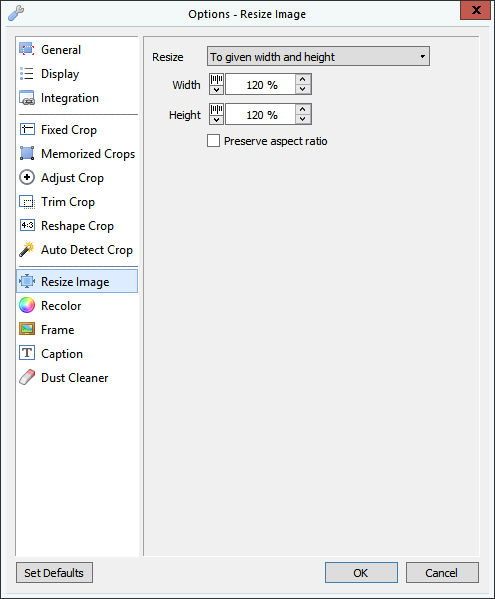Image resolution: width=495 pixels, height=599 pixels.
Task: Expand the Resize mode dropdown
Action: point(318,57)
